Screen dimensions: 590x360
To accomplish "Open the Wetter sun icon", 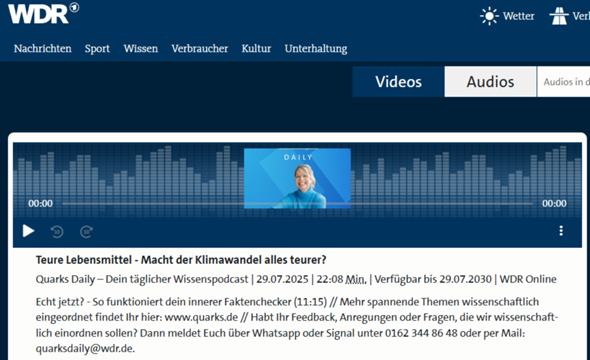I will point(489,16).
